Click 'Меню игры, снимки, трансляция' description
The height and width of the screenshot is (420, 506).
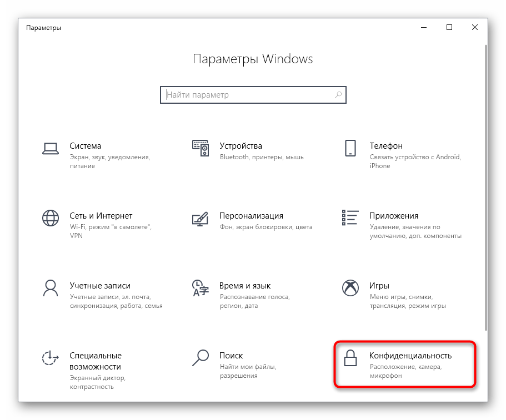tap(408, 301)
